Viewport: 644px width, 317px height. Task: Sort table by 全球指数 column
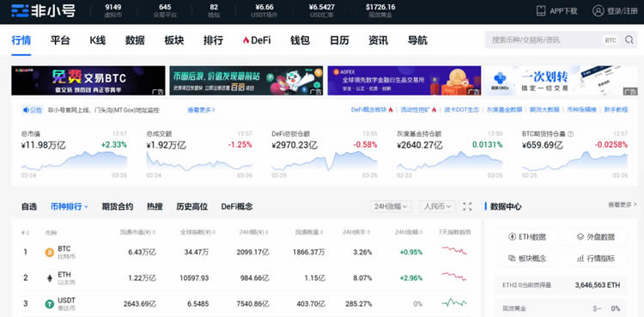(x=198, y=232)
